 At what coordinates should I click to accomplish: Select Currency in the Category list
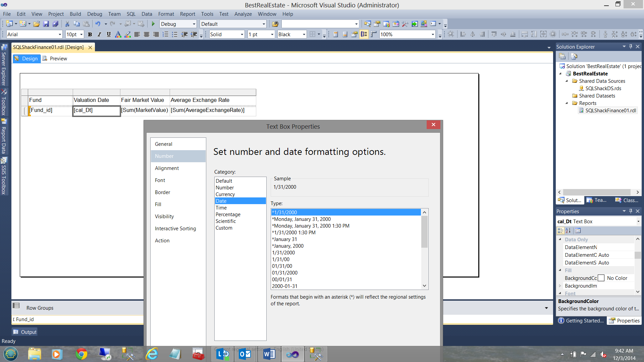coord(225,194)
